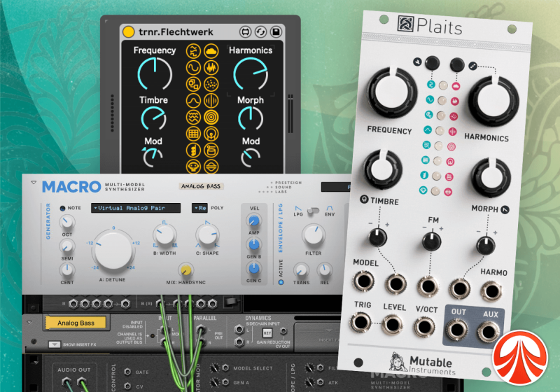Open the POLY mode dropdown
Screen dimensions: 560x392
coord(199,208)
